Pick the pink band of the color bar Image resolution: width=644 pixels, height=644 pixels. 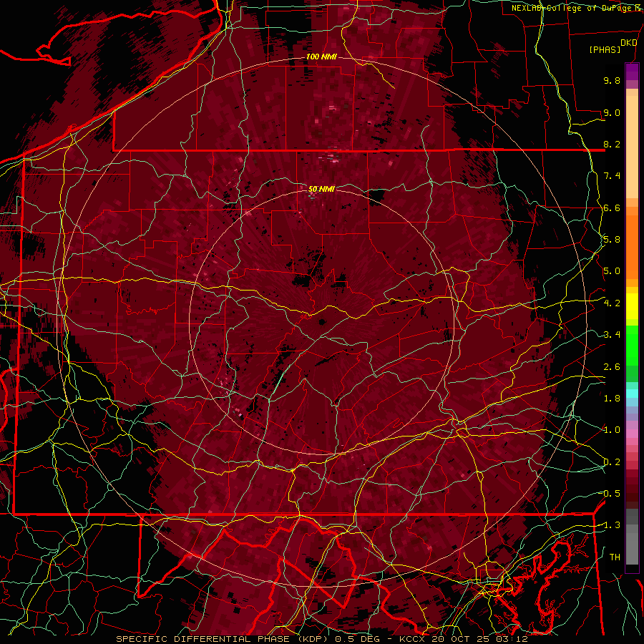632,434
